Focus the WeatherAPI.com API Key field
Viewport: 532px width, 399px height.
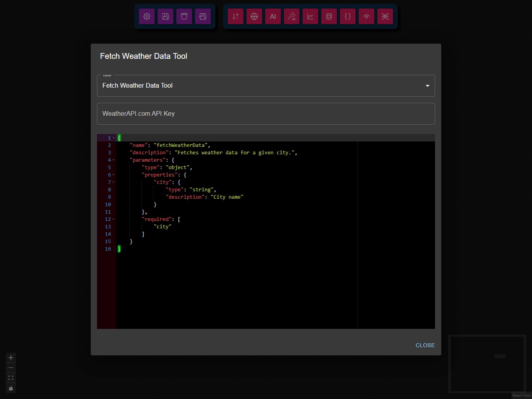(x=266, y=114)
